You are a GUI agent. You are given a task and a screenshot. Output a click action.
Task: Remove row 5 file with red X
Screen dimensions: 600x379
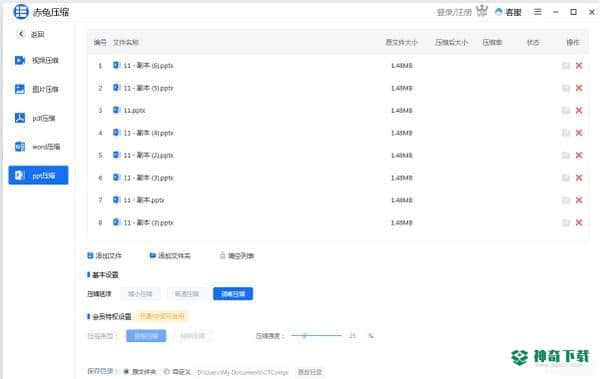[579, 155]
